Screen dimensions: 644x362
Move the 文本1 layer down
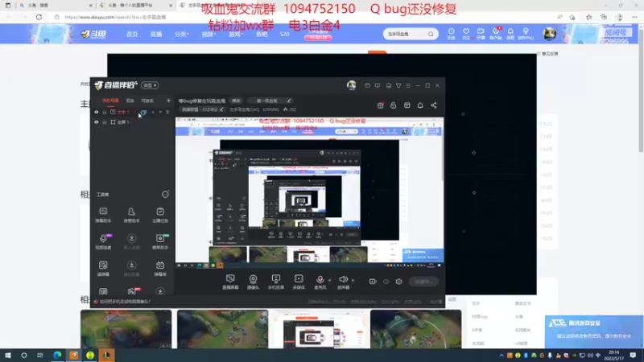[160, 112]
